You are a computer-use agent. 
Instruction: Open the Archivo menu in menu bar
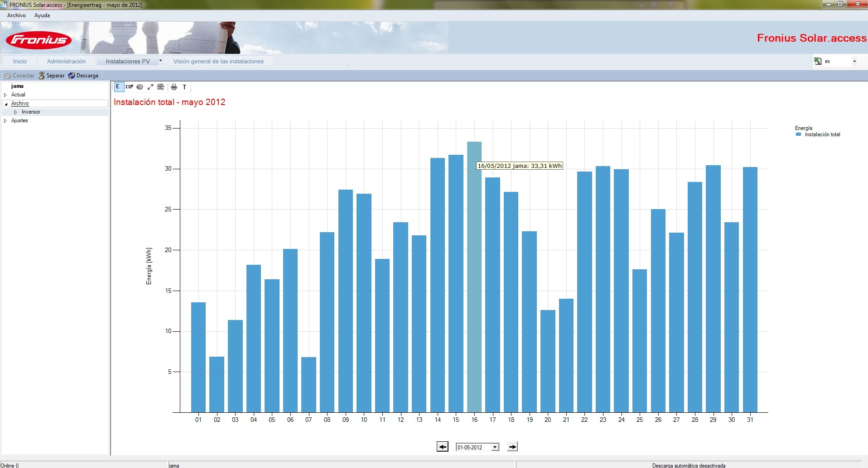tap(16, 15)
